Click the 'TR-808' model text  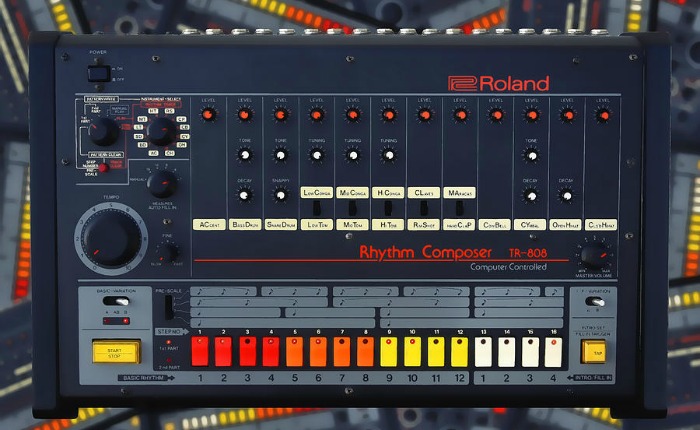[528, 253]
